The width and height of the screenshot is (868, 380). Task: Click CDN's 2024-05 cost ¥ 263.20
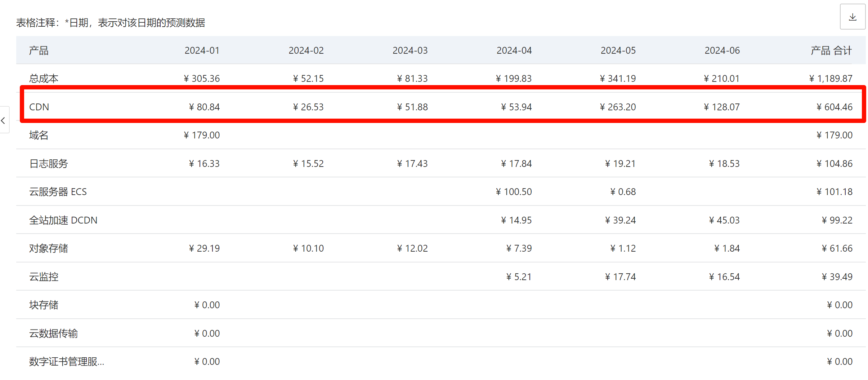click(x=617, y=107)
